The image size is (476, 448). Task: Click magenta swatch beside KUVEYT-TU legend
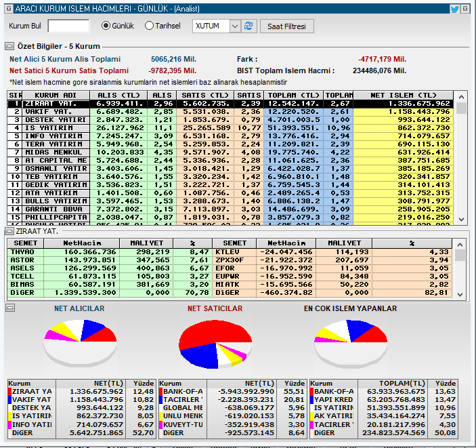pos(161,425)
